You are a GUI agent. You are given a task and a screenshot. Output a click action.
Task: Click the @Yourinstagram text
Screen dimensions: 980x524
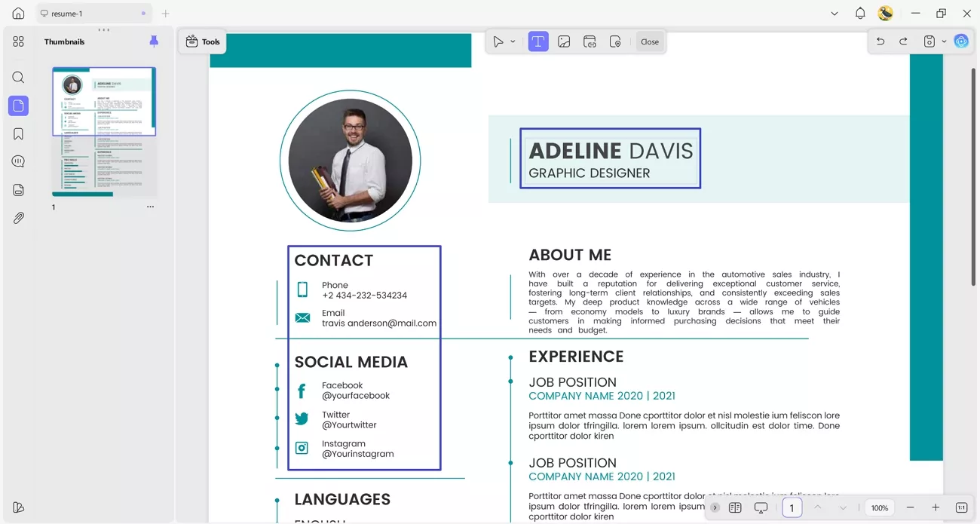pyautogui.click(x=358, y=454)
